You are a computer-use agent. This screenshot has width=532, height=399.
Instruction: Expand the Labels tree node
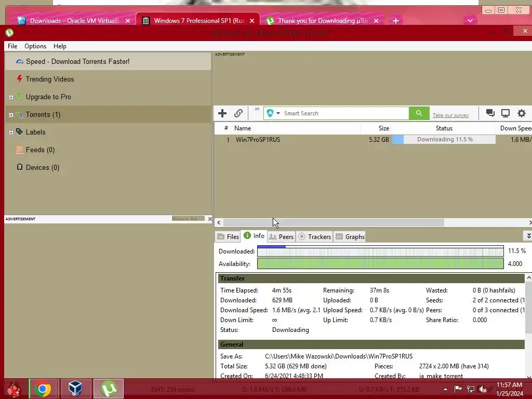(11, 132)
